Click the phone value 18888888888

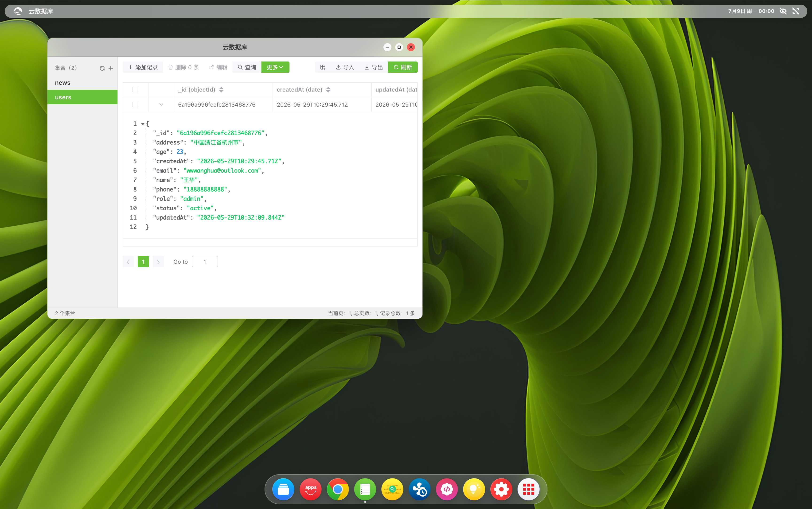[205, 189]
